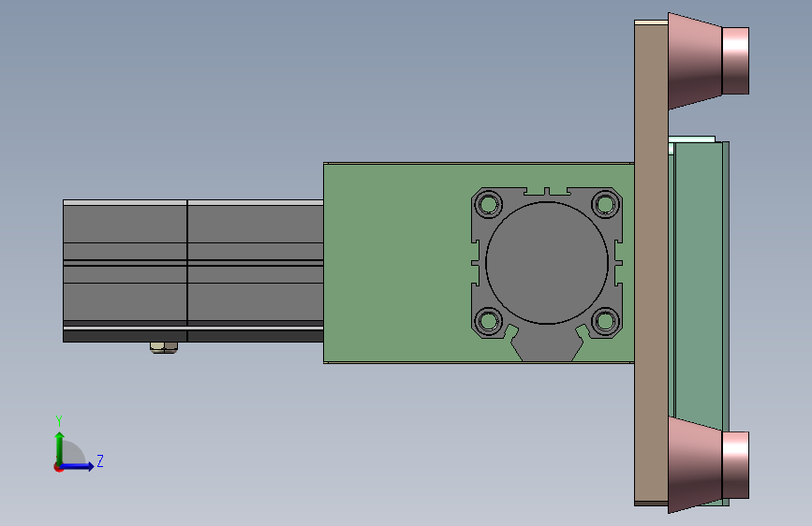Select the green mounting bracket plate

click(x=396, y=263)
